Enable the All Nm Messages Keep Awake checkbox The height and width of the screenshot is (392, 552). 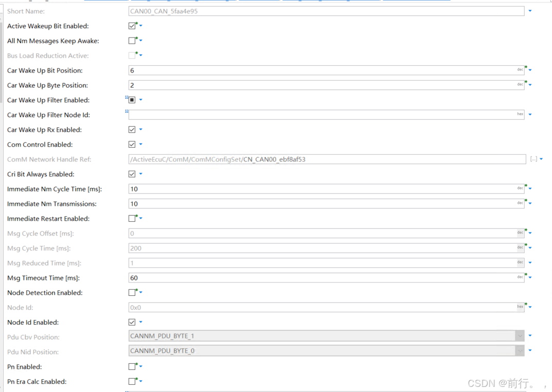131,41
